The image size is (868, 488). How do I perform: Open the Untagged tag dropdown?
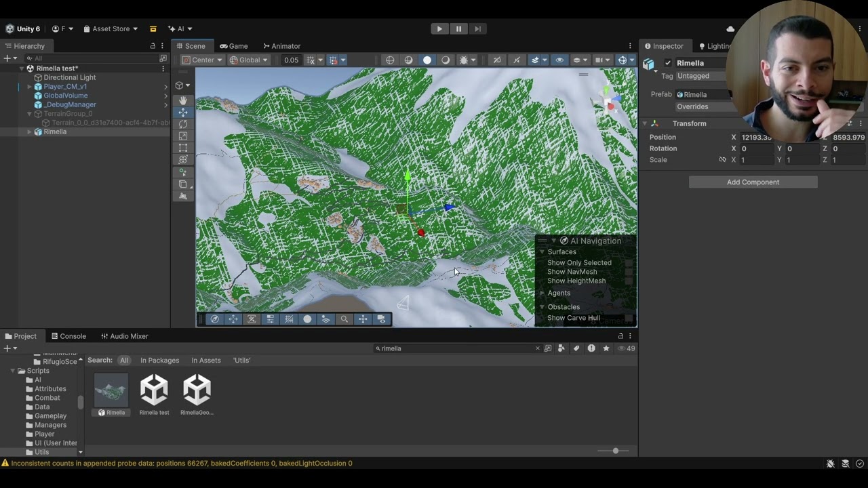click(x=702, y=76)
